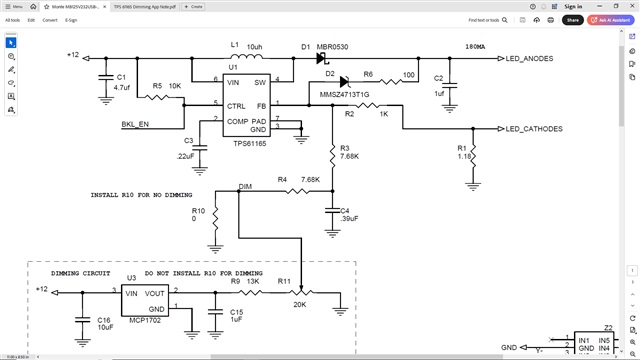Grab the left toolbar drag handle
This screenshot has width=640, height=360.
pyautogui.click(x=11, y=34)
